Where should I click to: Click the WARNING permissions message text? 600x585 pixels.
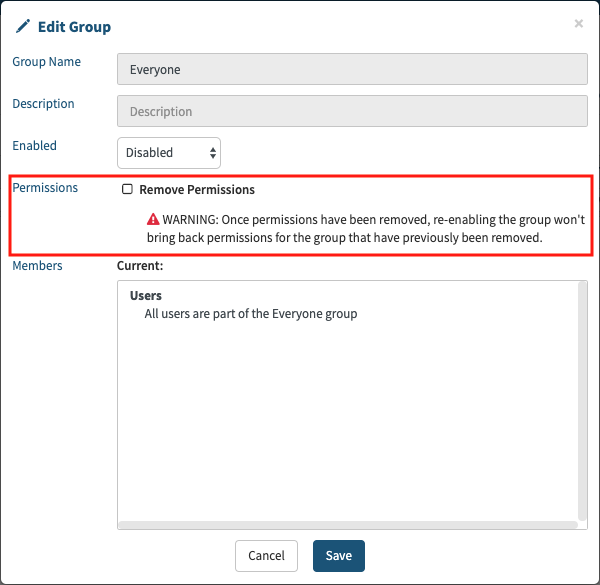(x=366, y=228)
